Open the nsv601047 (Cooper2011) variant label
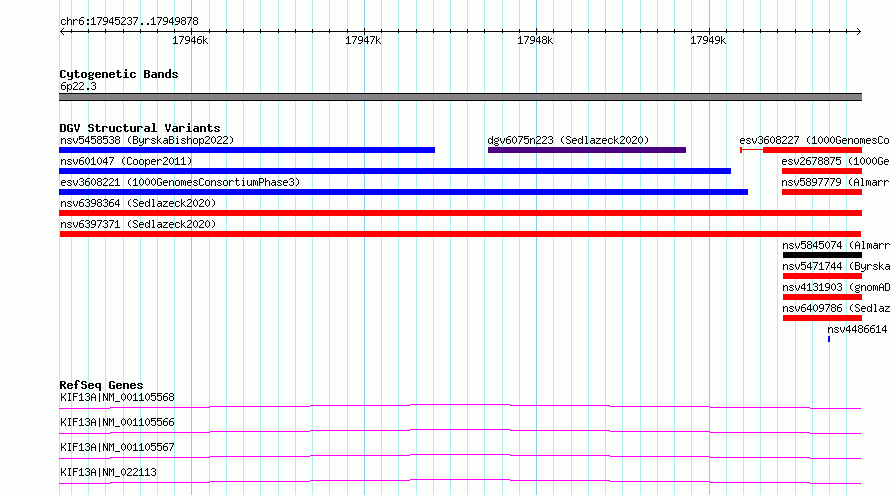Viewport: 890px width, 495px height. point(126,161)
